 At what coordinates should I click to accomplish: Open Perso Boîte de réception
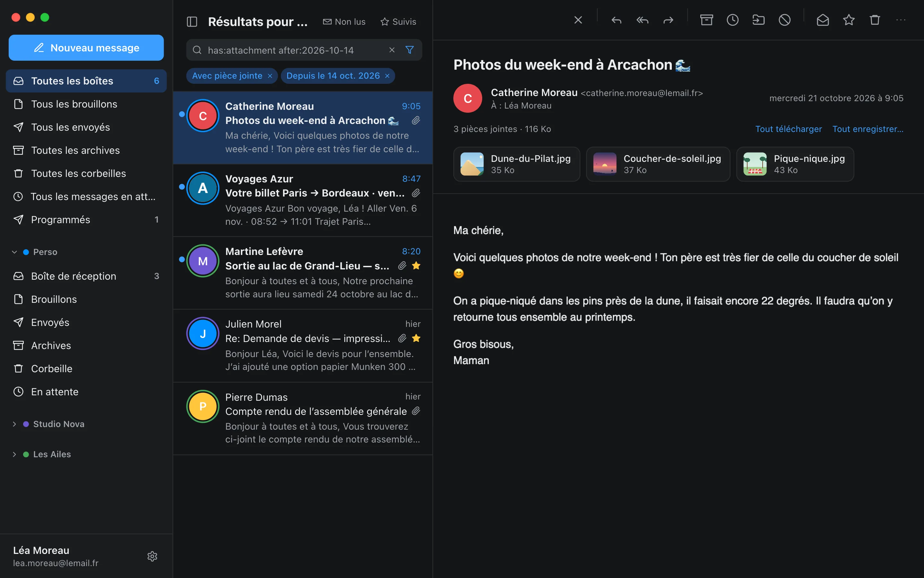(x=86, y=276)
